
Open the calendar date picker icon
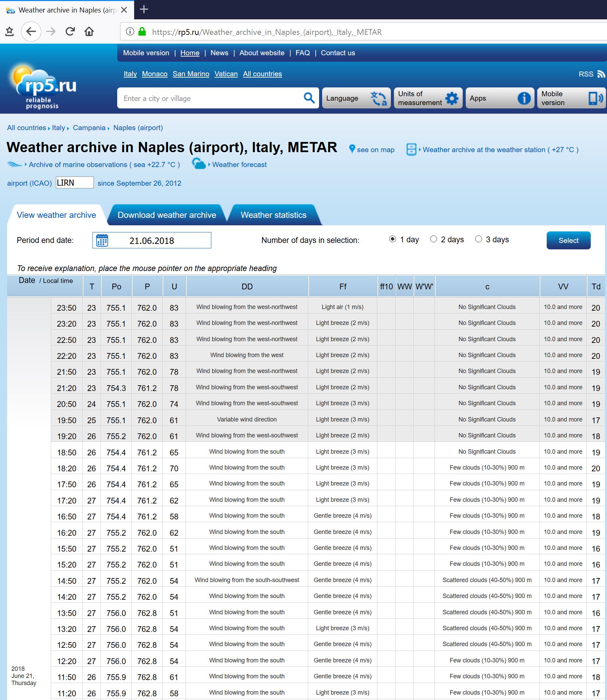coord(102,240)
